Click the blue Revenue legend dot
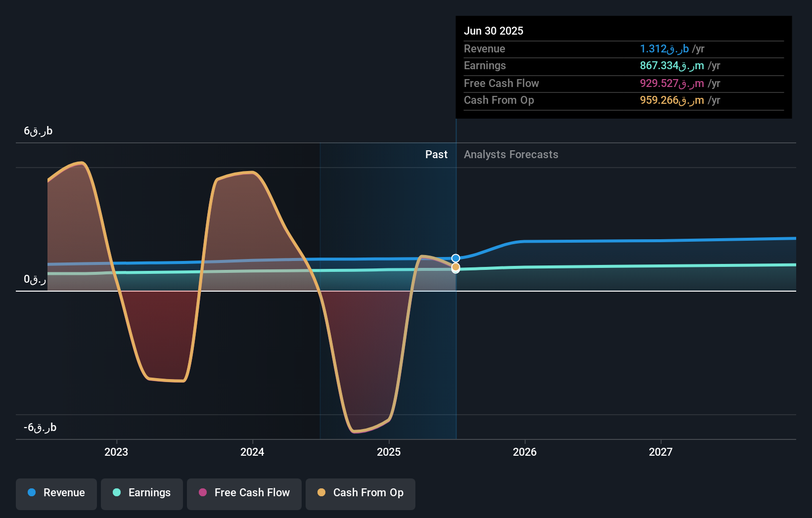The height and width of the screenshot is (518, 812). pyautogui.click(x=32, y=492)
